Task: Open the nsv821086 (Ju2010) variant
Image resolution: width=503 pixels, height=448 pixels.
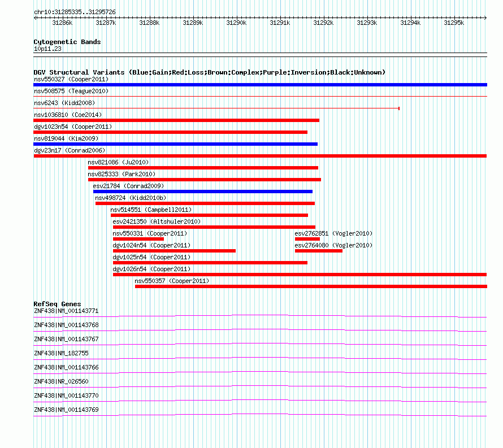Action: (118, 162)
